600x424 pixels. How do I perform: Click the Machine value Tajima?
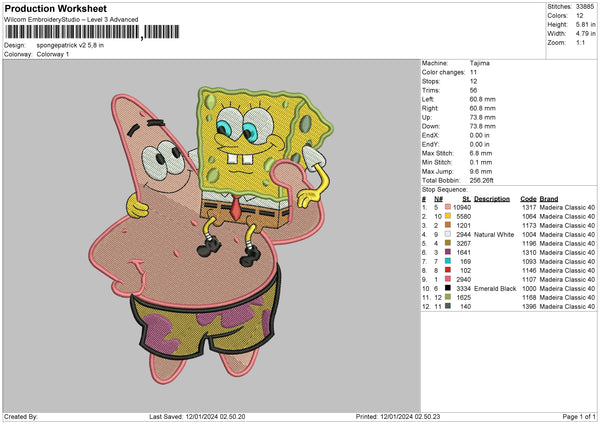point(479,63)
